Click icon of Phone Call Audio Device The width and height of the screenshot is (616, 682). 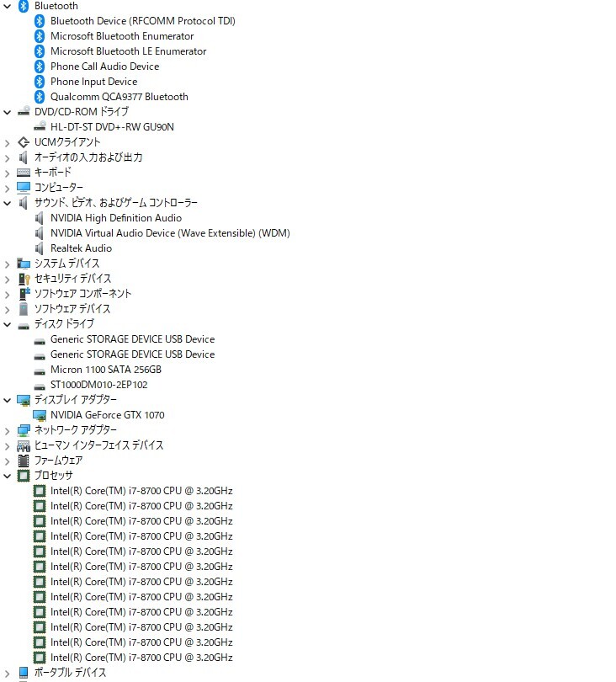40,67
